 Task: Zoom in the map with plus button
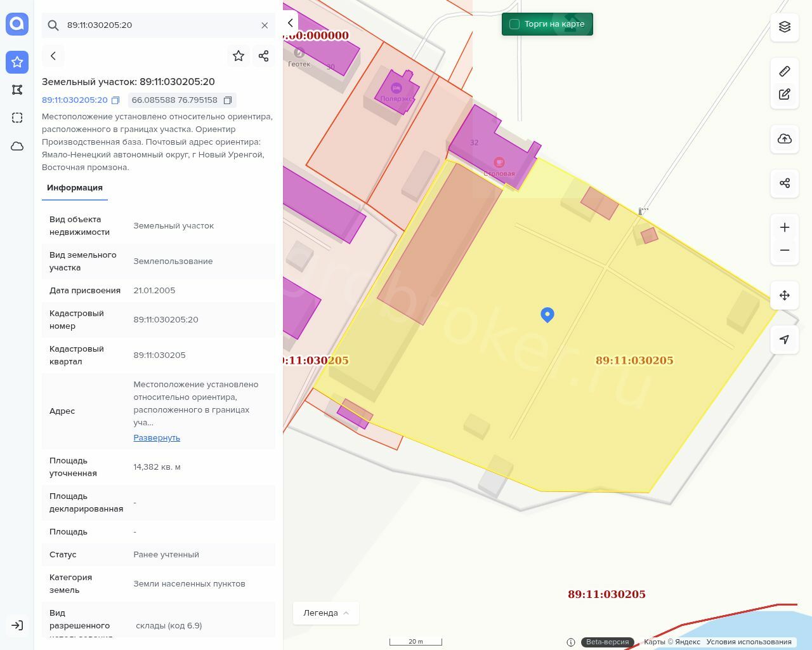(785, 227)
